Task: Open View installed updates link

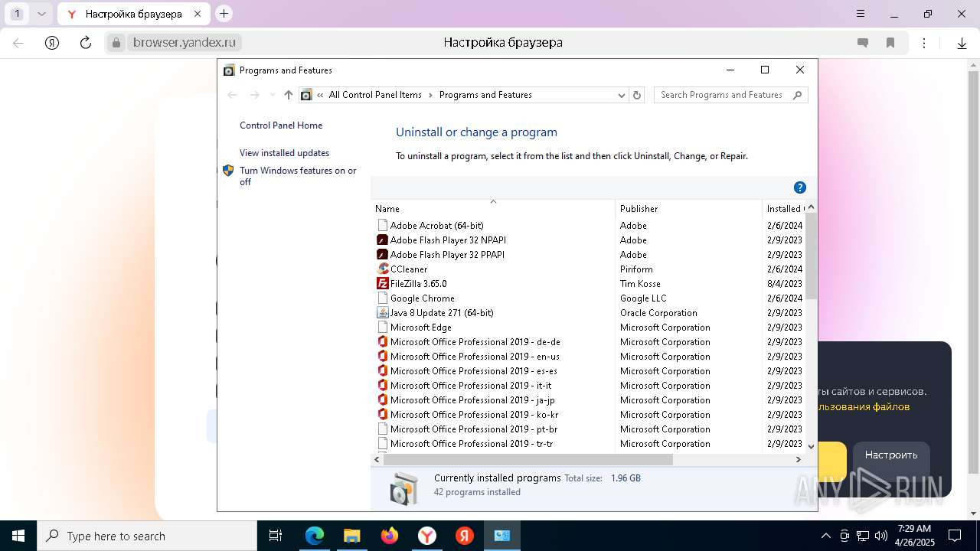Action: click(284, 153)
